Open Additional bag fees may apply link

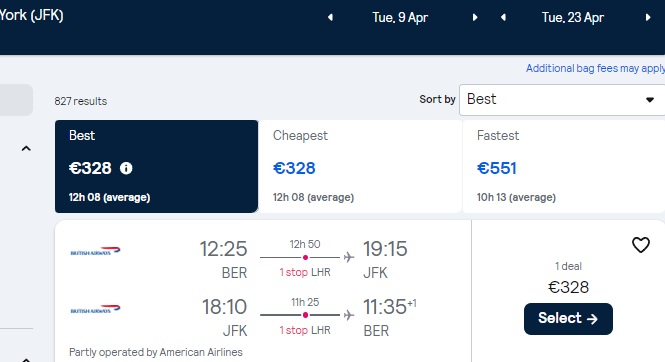pyautogui.click(x=595, y=68)
